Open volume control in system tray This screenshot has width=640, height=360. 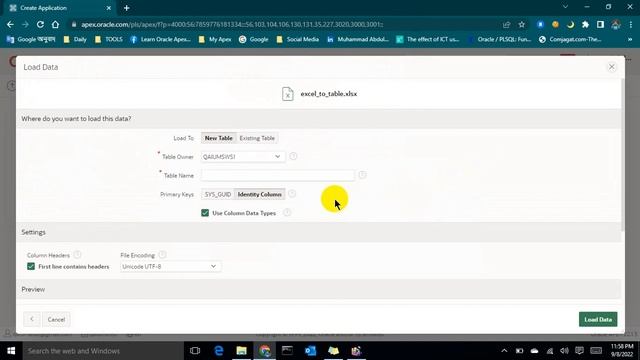point(564,351)
